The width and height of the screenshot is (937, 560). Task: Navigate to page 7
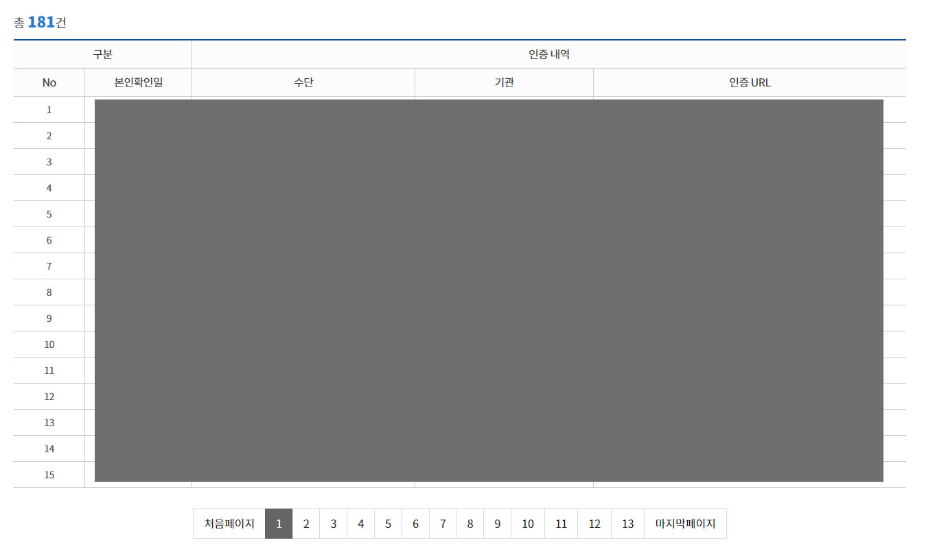[x=443, y=524]
